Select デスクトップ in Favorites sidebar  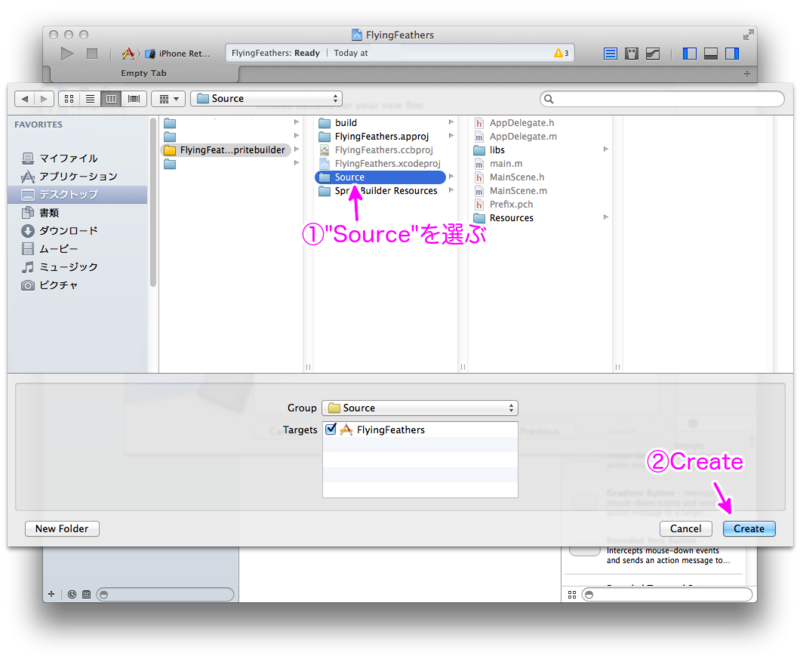(78, 194)
